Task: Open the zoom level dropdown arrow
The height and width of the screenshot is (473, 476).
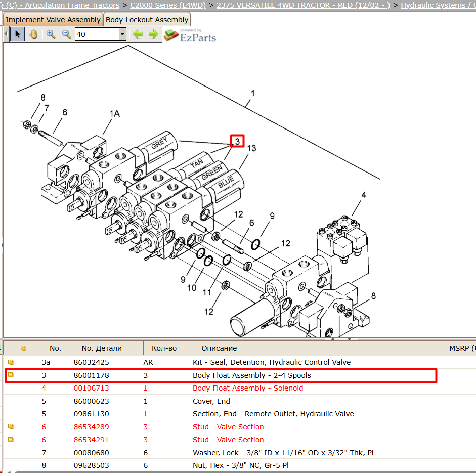Action: click(x=122, y=34)
